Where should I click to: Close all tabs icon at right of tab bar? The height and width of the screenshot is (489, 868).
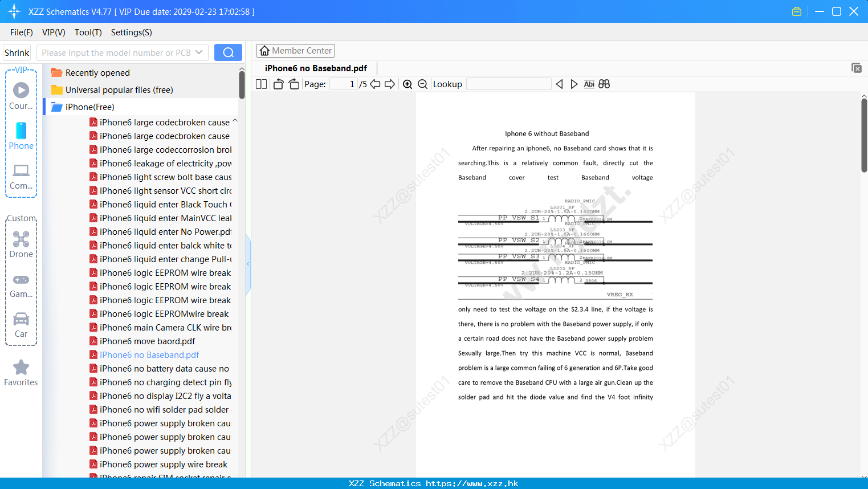tap(857, 68)
